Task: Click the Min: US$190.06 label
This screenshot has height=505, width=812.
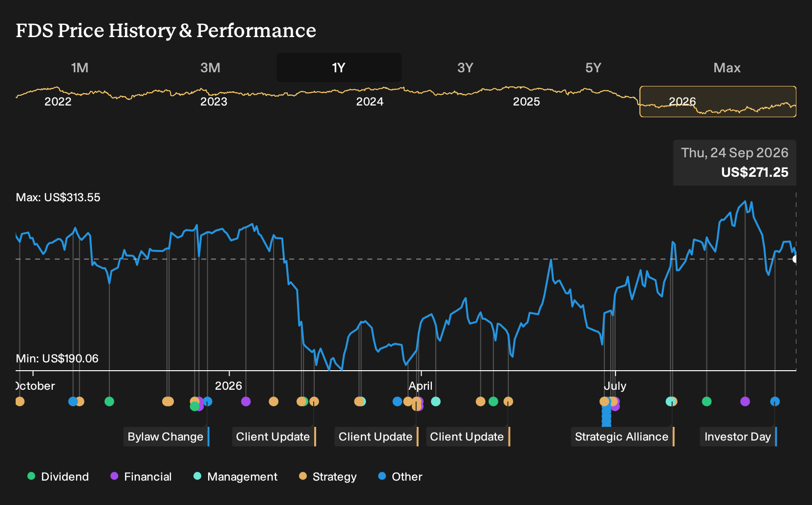Action: coord(57,358)
